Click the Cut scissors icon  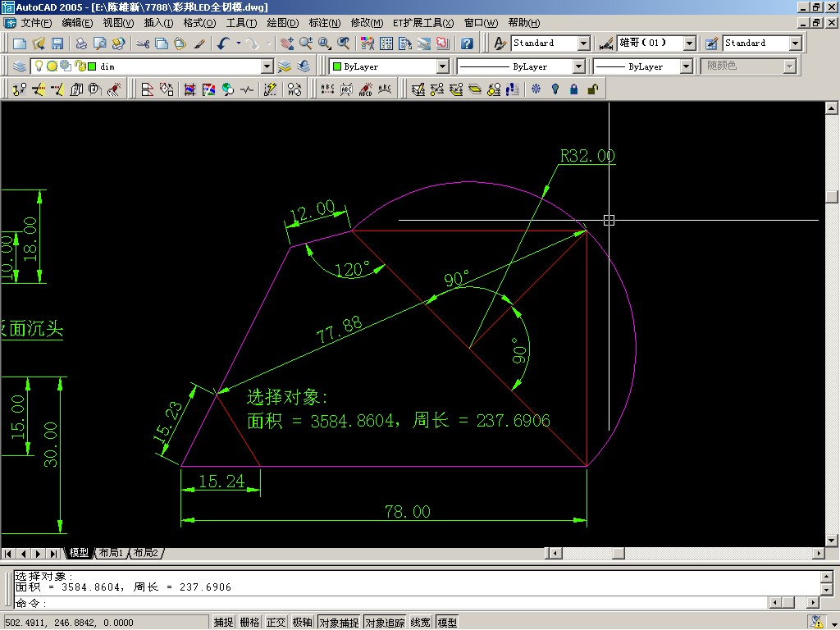coord(143,43)
